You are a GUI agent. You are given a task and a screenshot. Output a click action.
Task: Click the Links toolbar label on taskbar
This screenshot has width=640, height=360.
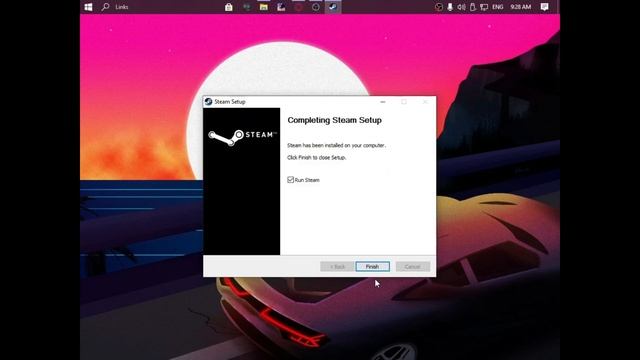pyautogui.click(x=122, y=7)
